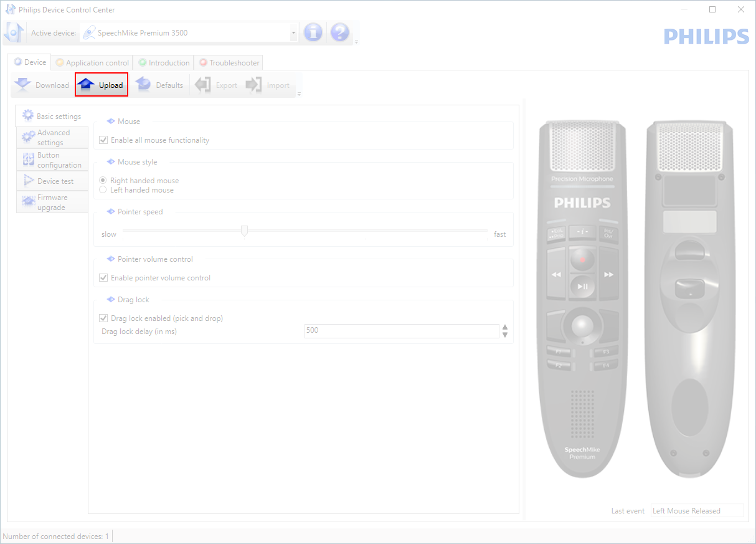Click the Pointer speed slider thumb
Screen dimensions: 756x544
coord(244,231)
